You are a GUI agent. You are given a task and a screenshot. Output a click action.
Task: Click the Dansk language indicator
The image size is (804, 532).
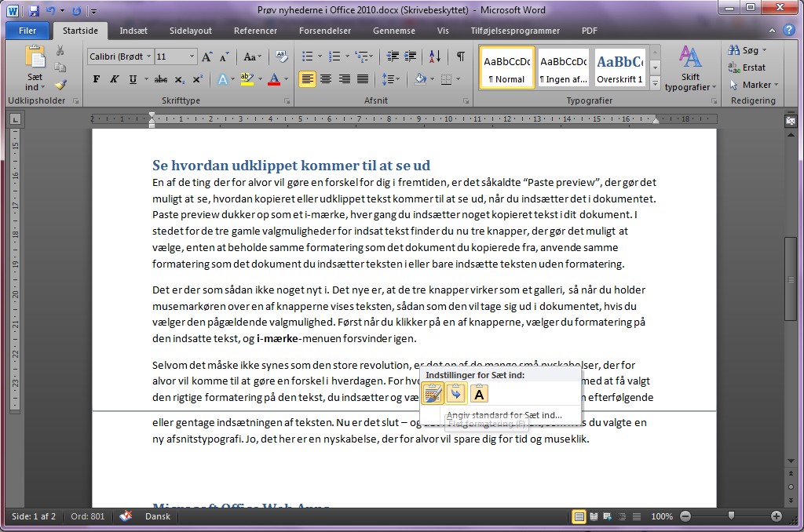[158, 516]
